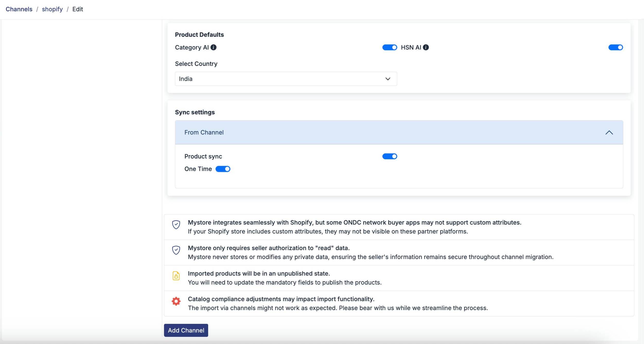644x344 pixels.
Task: Click the From Channel accordion header
Action: tap(360, 133)
